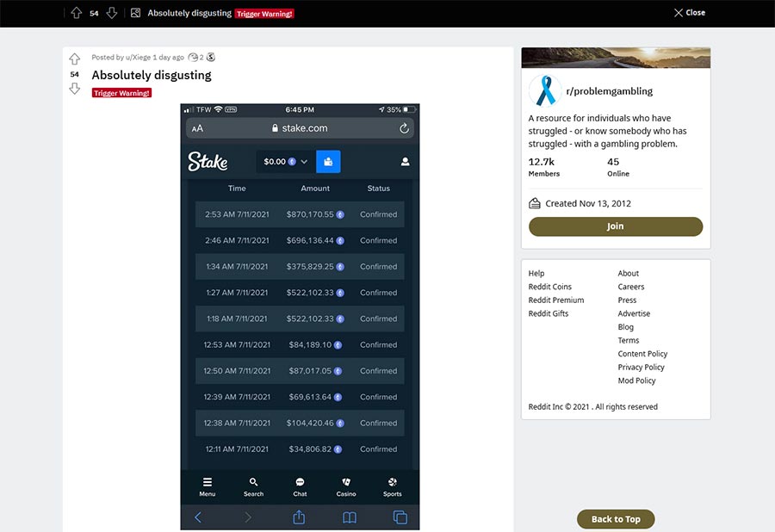Image resolution: width=775 pixels, height=532 pixels.
Task: Open u/Xiege's profile link
Action: click(x=139, y=58)
